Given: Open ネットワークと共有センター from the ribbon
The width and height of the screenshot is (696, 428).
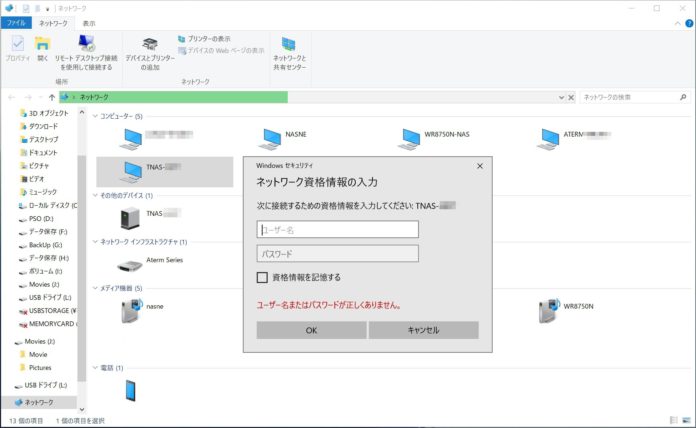Looking at the screenshot, I should coord(289,53).
